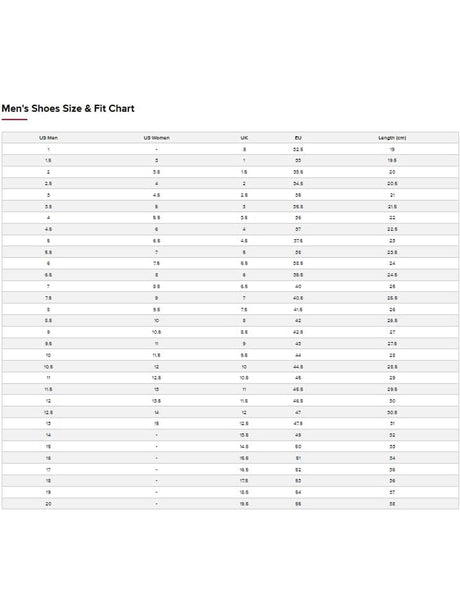Image resolution: width=460 pixels, height=614 pixels.
Task: Click the 27 cell in Length column
Action: (x=392, y=332)
